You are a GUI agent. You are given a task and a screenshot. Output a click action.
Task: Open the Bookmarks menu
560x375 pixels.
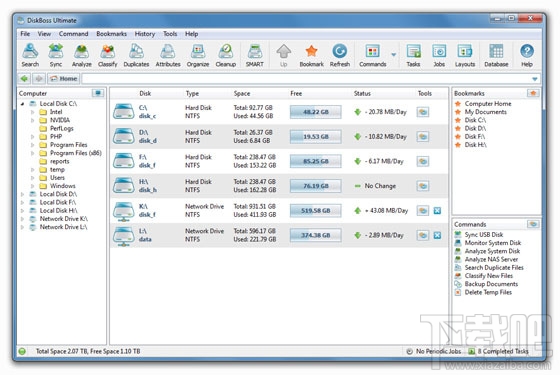click(x=111, y=34)
